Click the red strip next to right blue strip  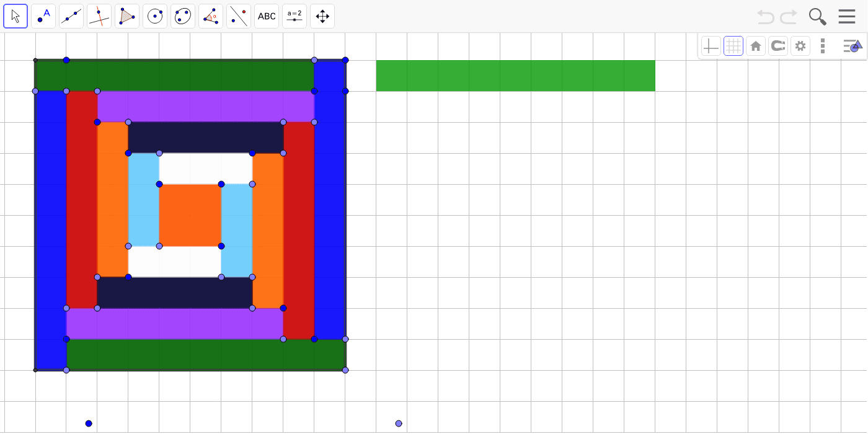pos(299,231)
